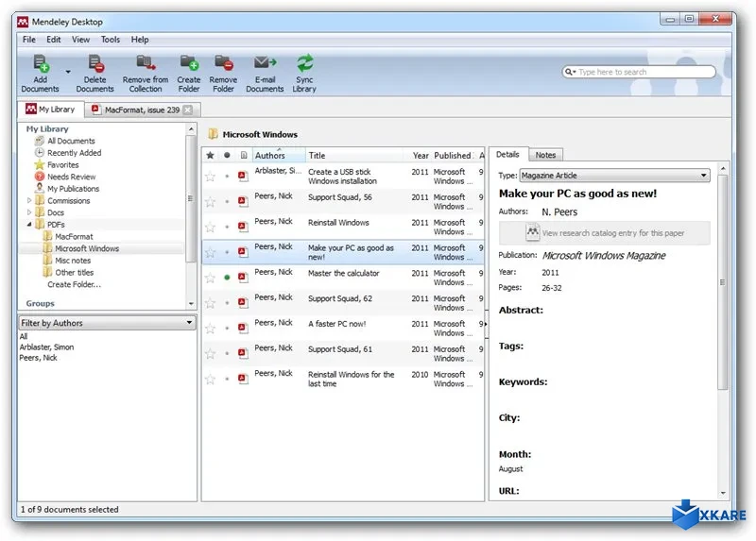The width and height of the screenshot is (756, 541).
Task: Toggle favorite star for Reinstall Windows
Action: [x=211, y=227]
